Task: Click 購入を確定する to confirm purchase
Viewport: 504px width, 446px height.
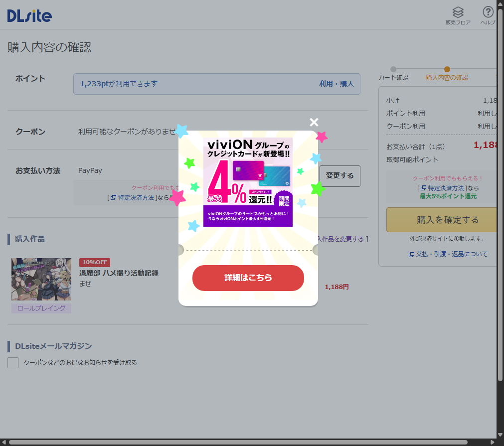Action: point(442,220)
